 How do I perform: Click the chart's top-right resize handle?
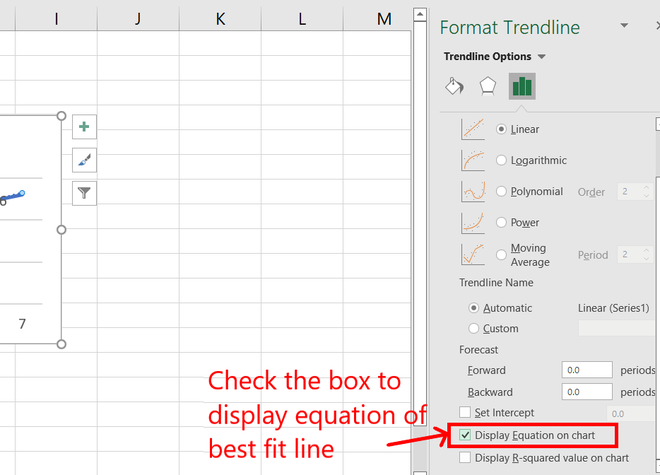(61, 116)
